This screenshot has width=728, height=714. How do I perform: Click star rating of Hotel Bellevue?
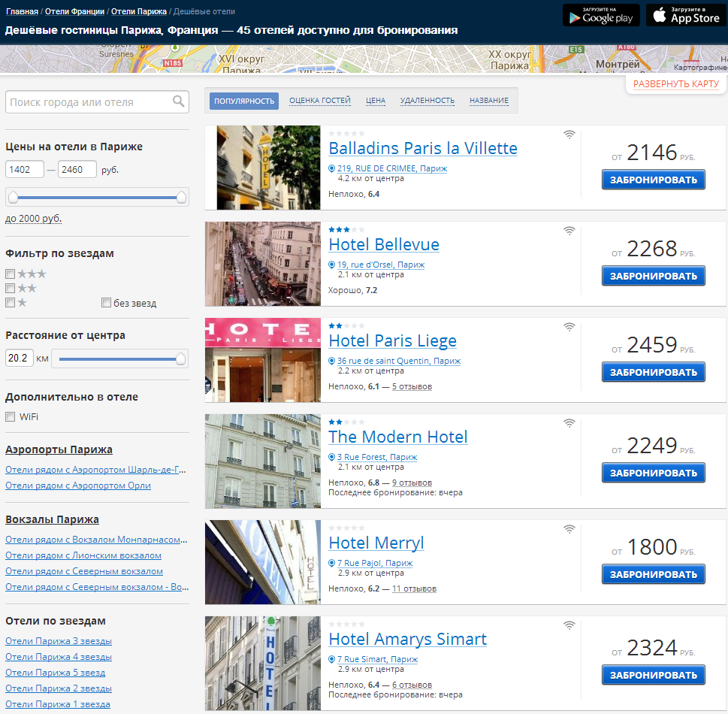(x=346, y=229)
